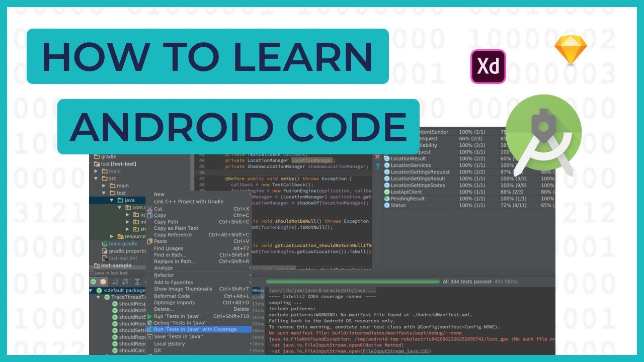Click the gradle.properties file icon
This screenshot has height=362, width=644.
[x=105, y=251]
